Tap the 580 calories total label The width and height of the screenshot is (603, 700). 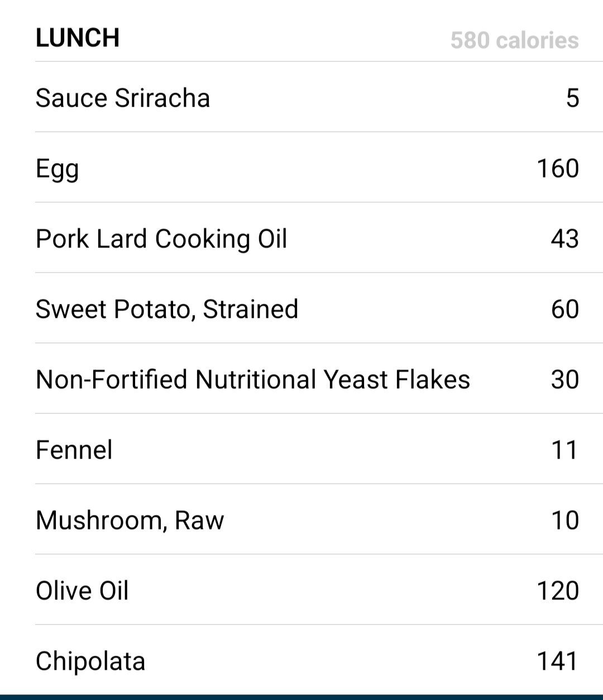pyautogui.click(x=515, y=40)
